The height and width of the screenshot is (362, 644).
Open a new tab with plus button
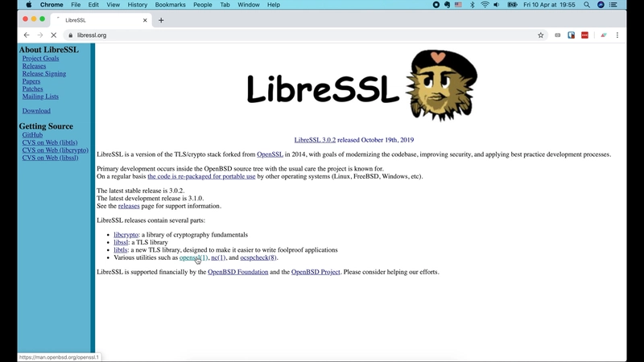tap(161, 20)
